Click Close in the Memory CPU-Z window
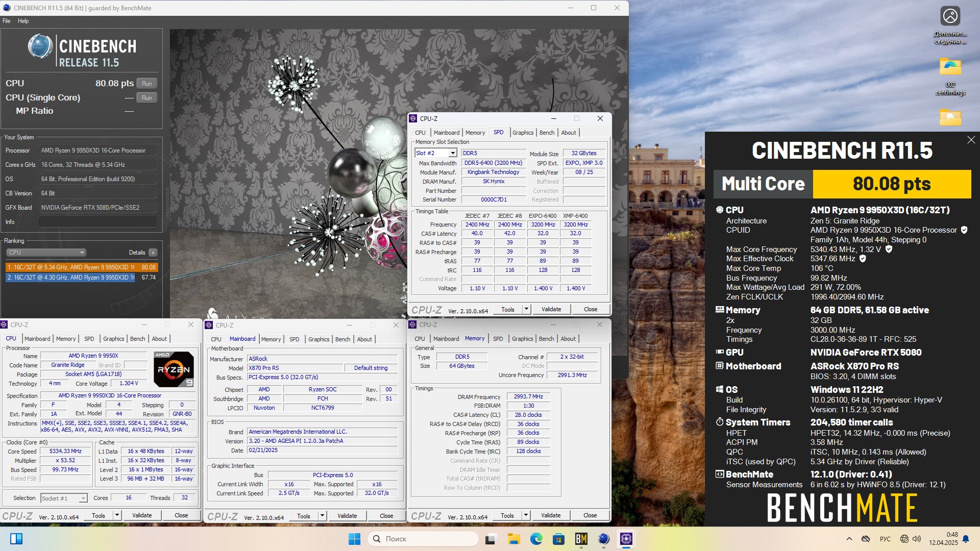The image size is (980, 551). [590, 515]
